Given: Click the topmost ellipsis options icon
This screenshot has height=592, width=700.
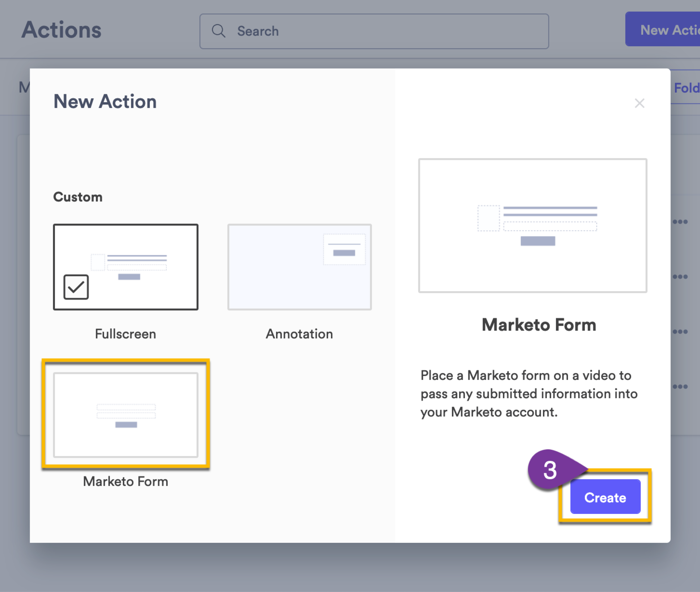Looking at the screenshot, I should (x=680, y=221).
